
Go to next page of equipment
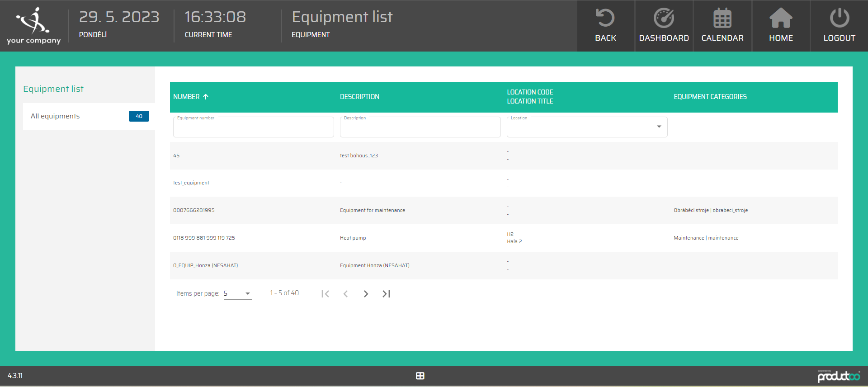tap(366, 294)
